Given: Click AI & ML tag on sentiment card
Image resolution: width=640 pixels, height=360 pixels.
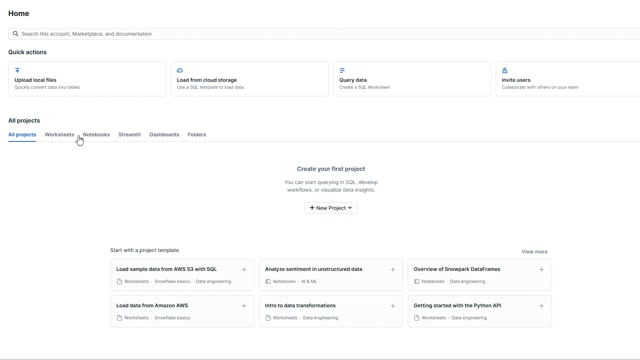Looking at the screenshot, I should point(309,282).
